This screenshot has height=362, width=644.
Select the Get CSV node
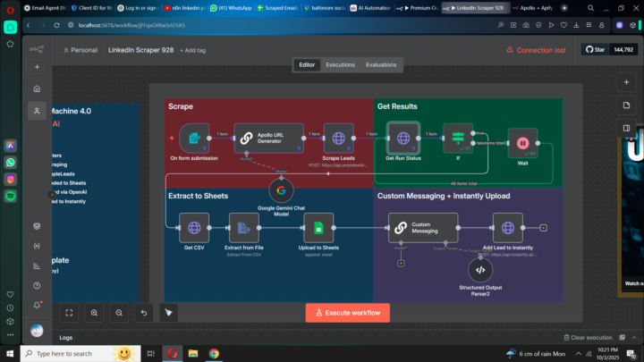pos(194,228)
